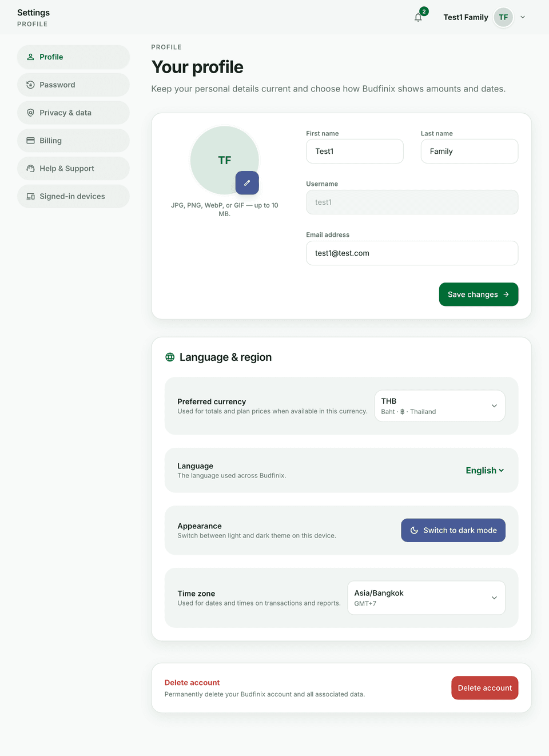View Signed-in devices
The image size is (549, 756).
coord(73,196)
